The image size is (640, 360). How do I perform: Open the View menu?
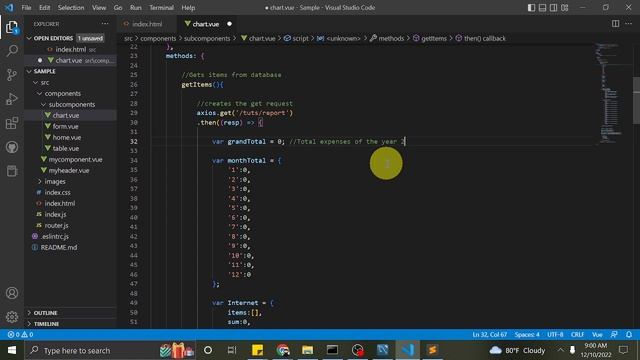point(99,8)
